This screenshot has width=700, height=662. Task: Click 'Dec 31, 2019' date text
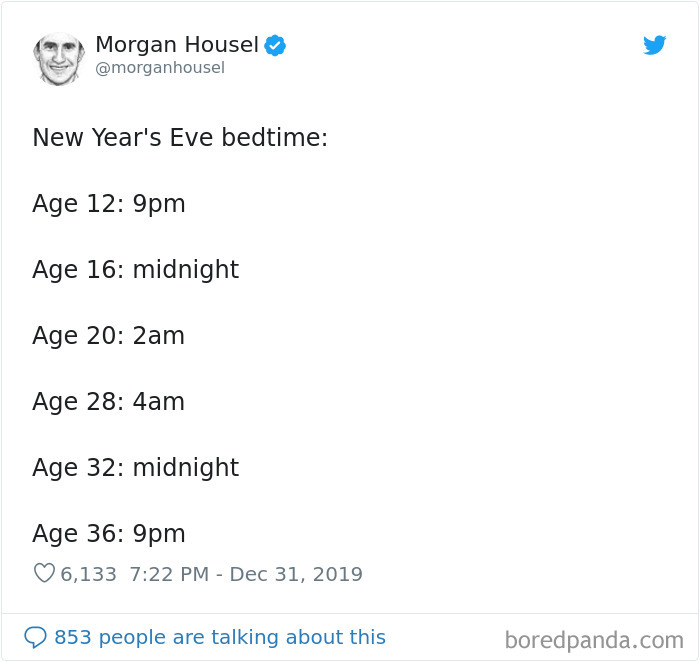pyautogui.click(x=296, y=574)
